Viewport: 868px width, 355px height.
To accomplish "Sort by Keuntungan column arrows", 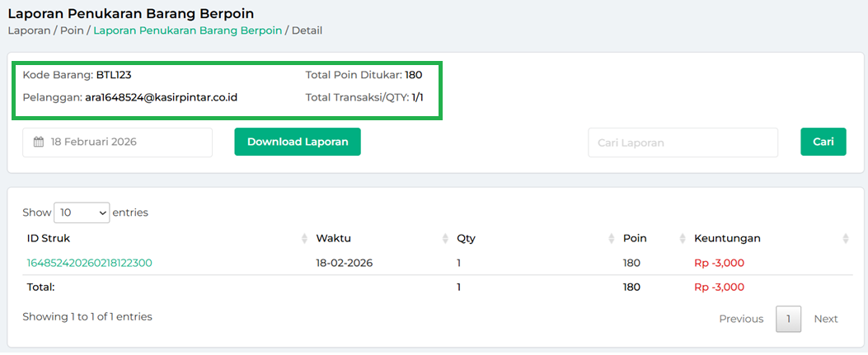I will [x=846, y=239].
